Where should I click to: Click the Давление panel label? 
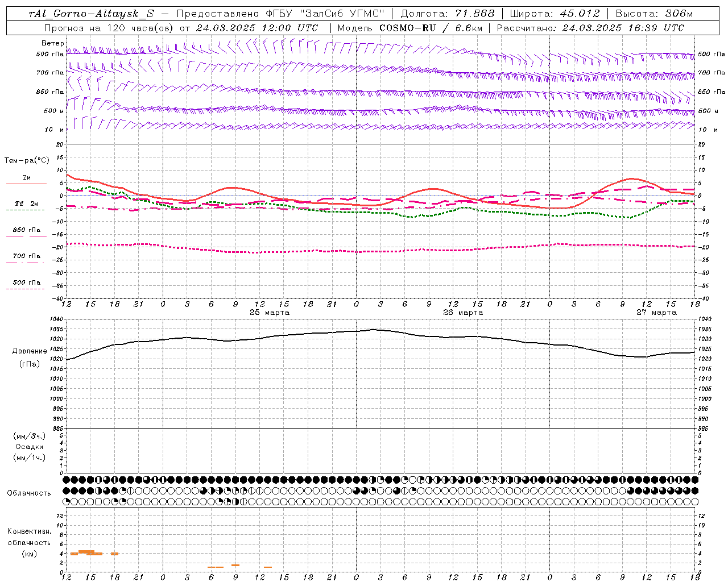[x=30, y=351]
